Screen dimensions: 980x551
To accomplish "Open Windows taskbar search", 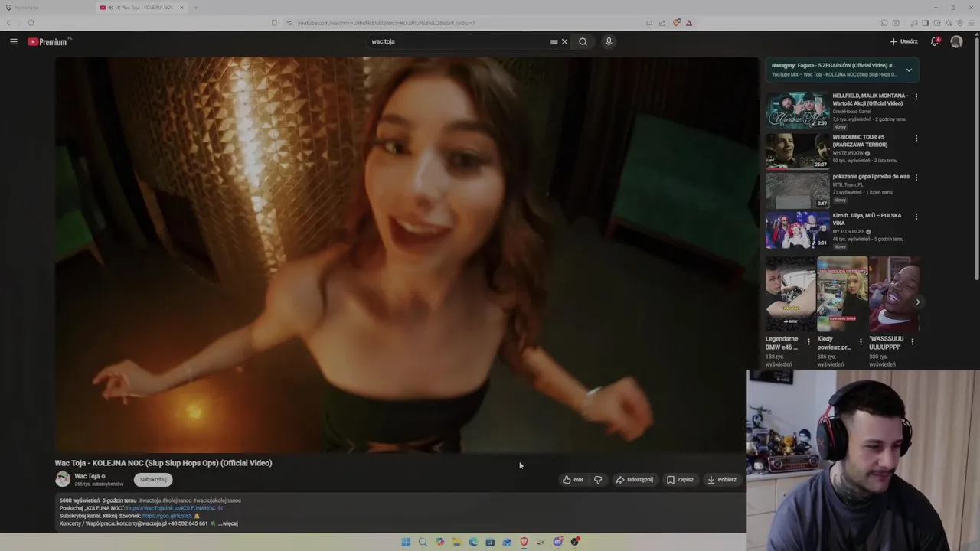I will [423, 542].
